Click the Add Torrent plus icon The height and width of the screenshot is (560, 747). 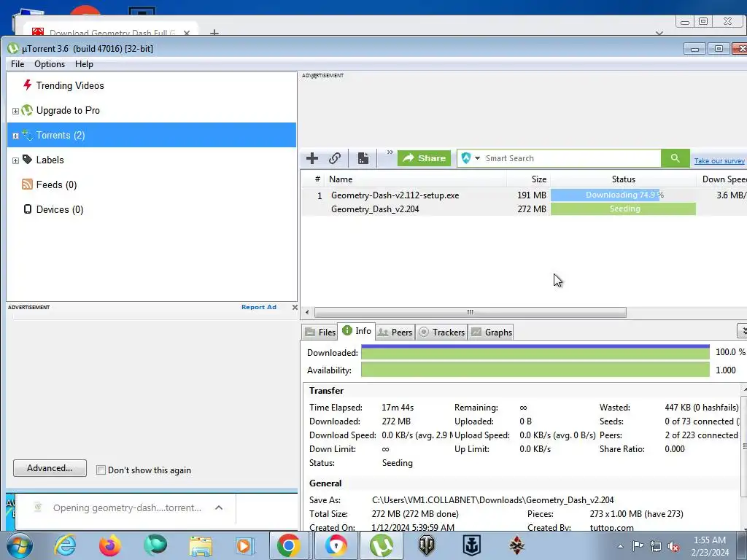(x=312, y=158)
